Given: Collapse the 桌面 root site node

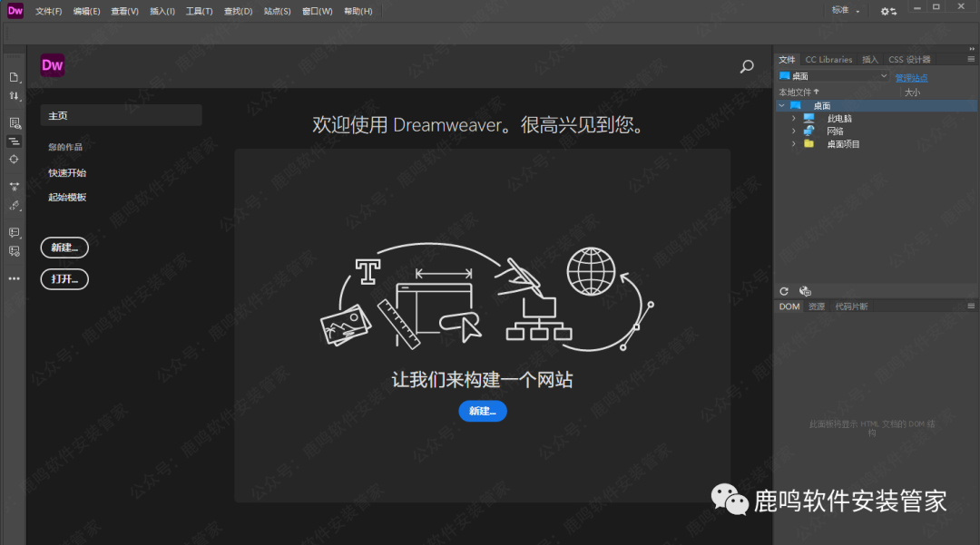Looking at the screenshot, I should tap(782, 104).
